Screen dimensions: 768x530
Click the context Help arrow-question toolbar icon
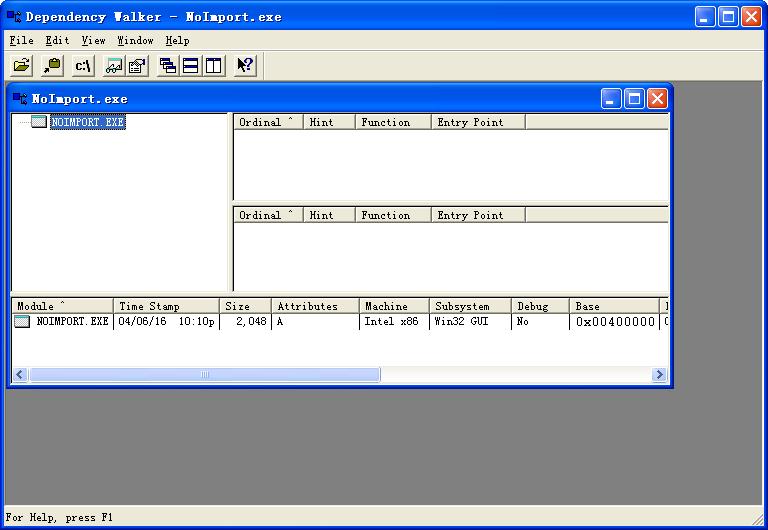tap(244, 65)
